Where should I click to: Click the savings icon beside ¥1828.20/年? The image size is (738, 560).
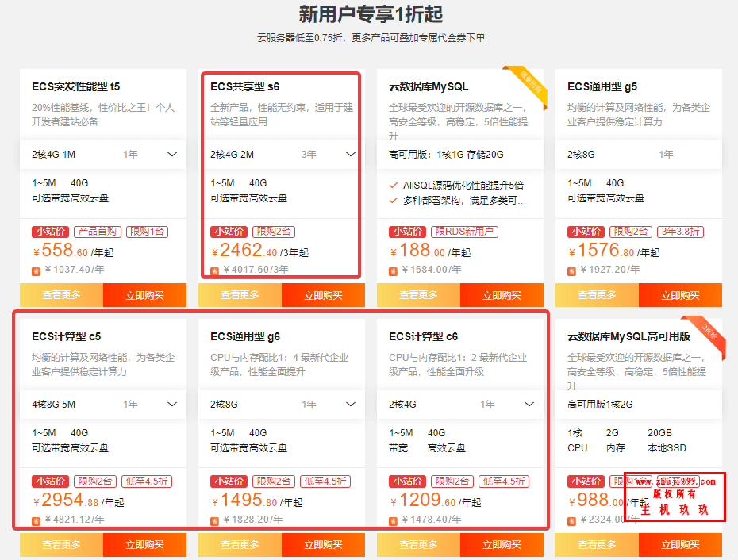[x=214, y=521]
